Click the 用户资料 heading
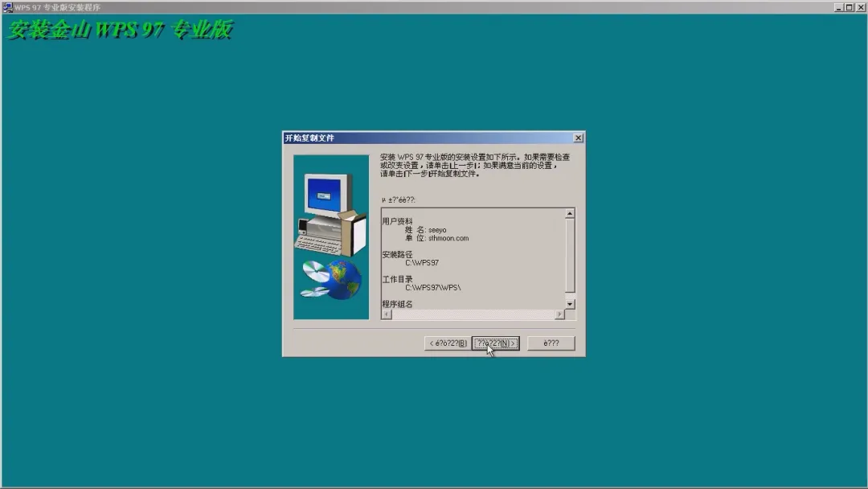The image size is (868, 489). coord(397,221)
